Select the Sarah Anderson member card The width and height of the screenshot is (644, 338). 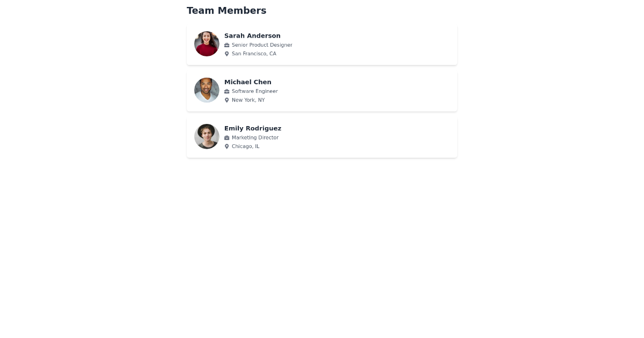coord(322,45)
